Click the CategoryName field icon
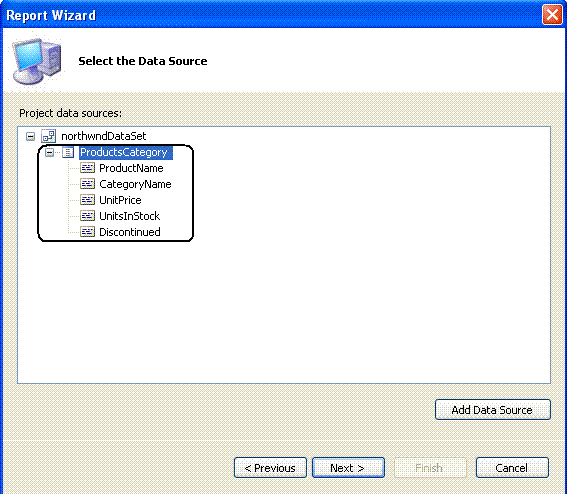The image size is (568, 494). (x=87, y=184)
